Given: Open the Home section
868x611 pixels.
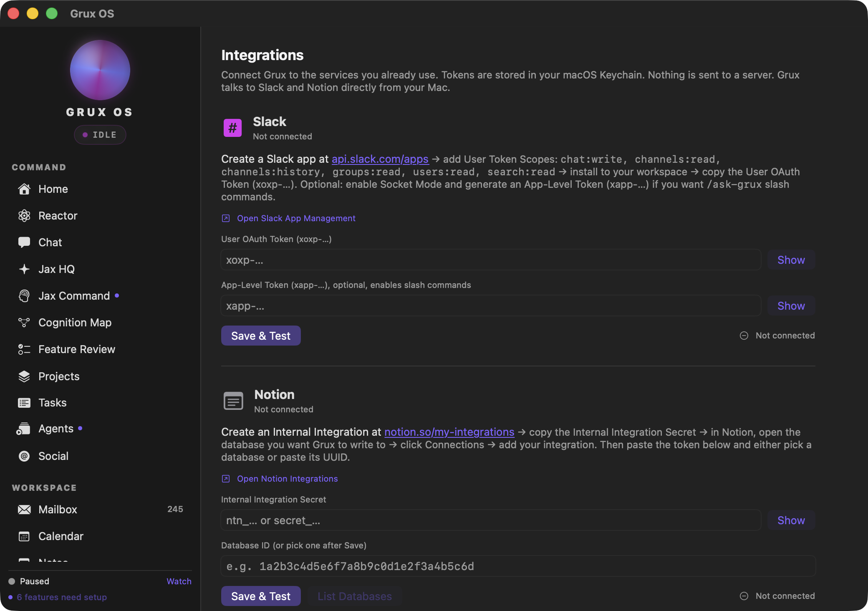Looking at the screenshot, I should [x=100, y=189].
